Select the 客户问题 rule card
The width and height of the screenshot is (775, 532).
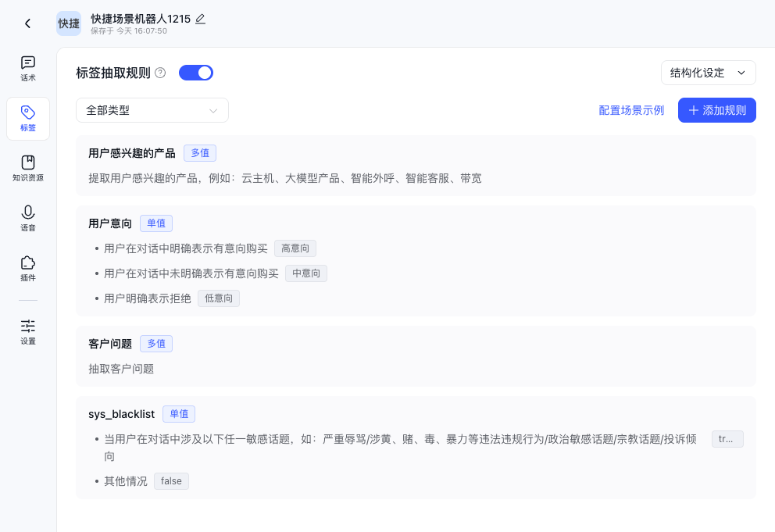click(x=416, y=355)
